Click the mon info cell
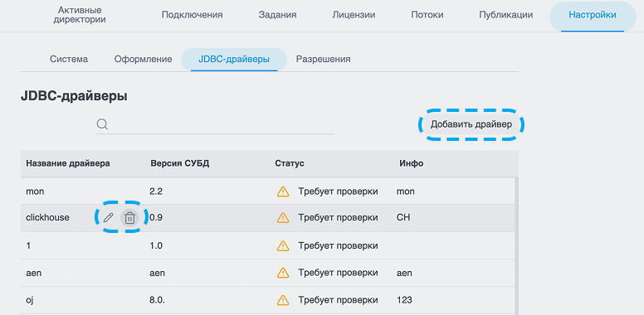Screen dimensions: 644x315 (x=405, y=191)
